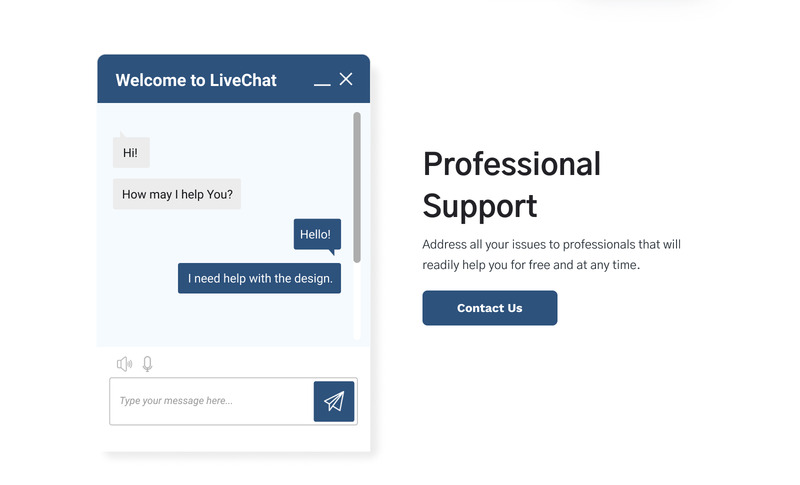The image size is (800, 485).
Task: Click the chat scrollbar thumb
Action: 357,185
